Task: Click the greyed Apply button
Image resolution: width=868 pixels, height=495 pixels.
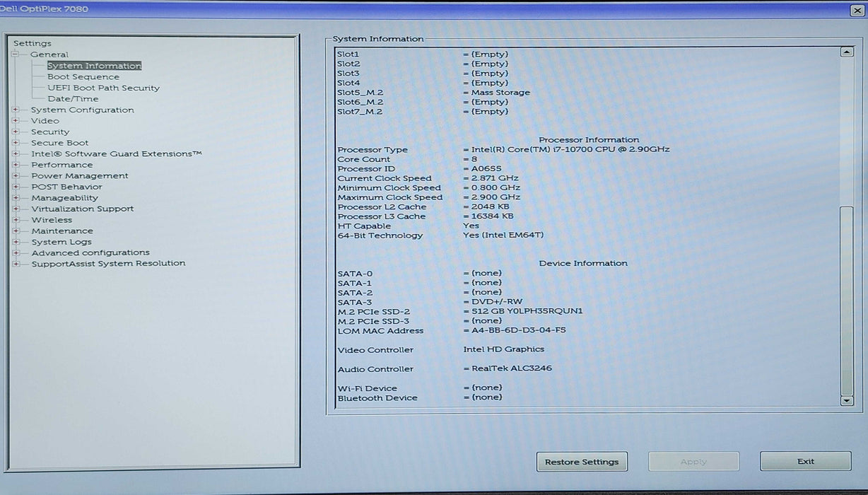Action: point(693,462)
